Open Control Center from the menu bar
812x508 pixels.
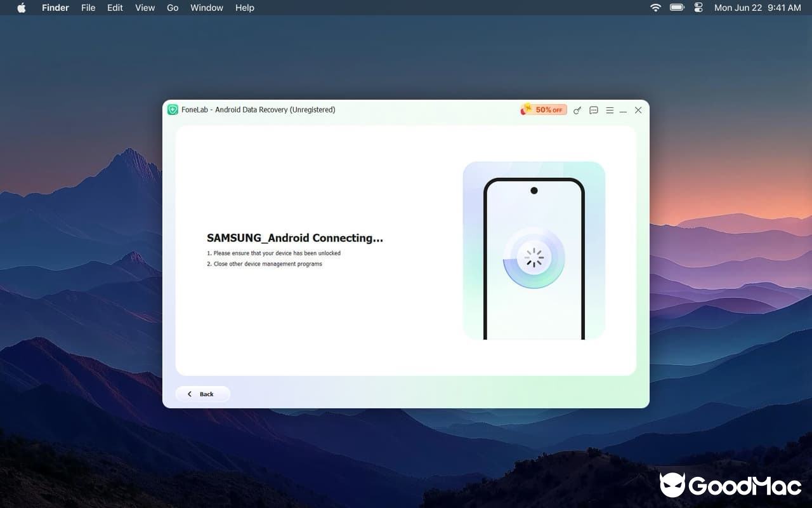(698, 8)
